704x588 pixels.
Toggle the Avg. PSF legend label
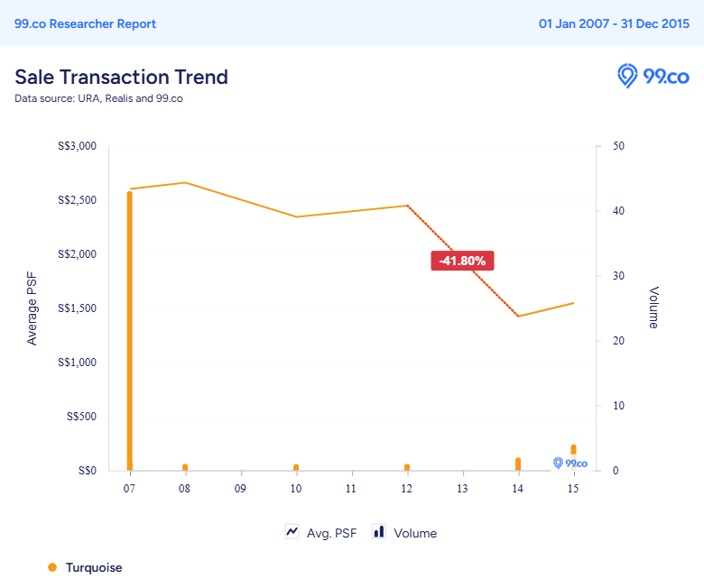pyautogui.click(x=331, y=533)
